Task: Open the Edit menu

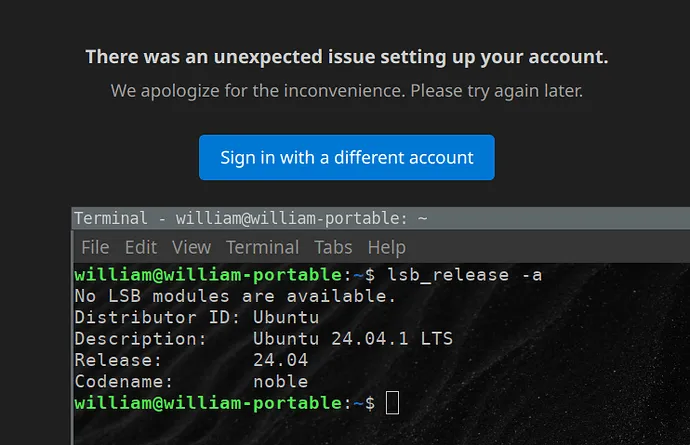Action: click(x=141, y=247)
